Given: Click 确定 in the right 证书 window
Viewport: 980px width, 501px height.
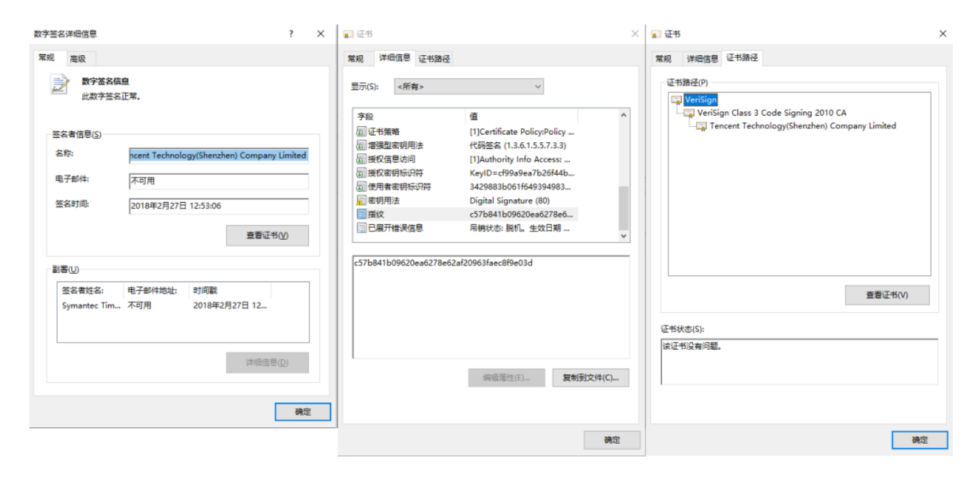Looking at the screenshot, I should pyautogui.click(x=920, y=440).
